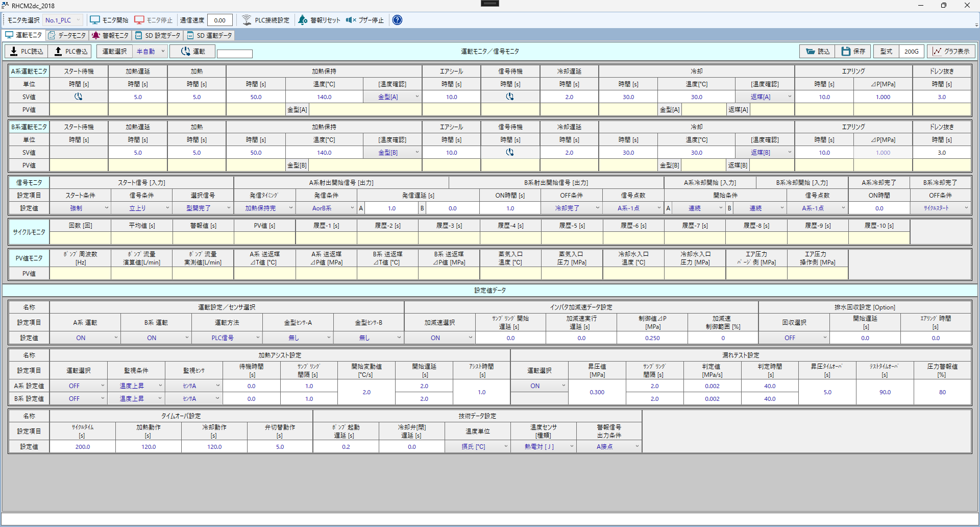The height and width of the screenshot is (527, 980).
Task: Open the グラフ表示 graph display
Action: click(x=951, y=52)
